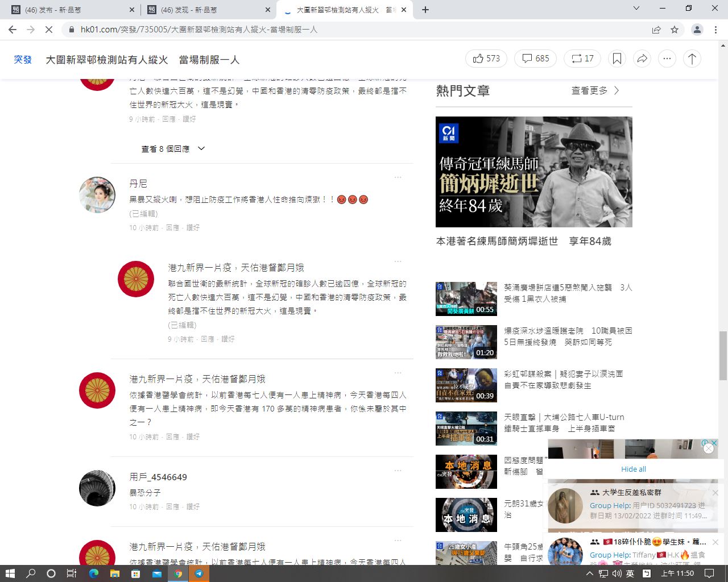Switch to the 发布 - 新·品葱 tab
This screenshot has height=582, width=728.
click(x=70, y=10)
